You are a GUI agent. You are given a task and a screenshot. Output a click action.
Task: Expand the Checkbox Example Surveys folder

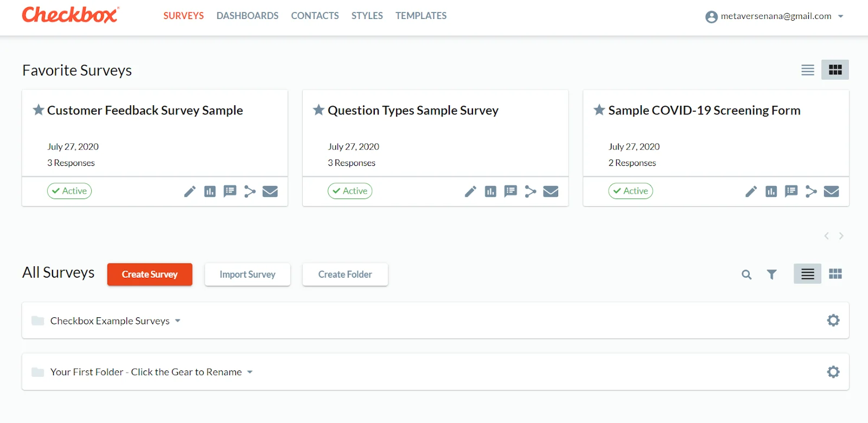point(177,321)
